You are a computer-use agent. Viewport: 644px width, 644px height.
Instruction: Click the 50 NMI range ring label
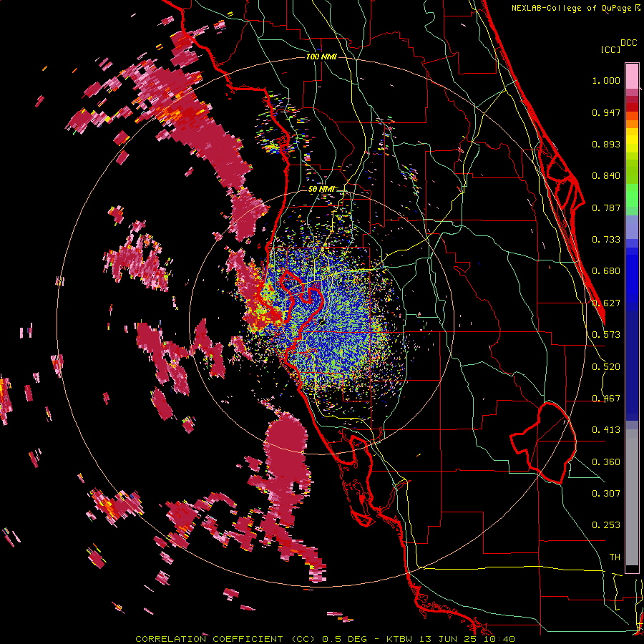click(321, 190)
